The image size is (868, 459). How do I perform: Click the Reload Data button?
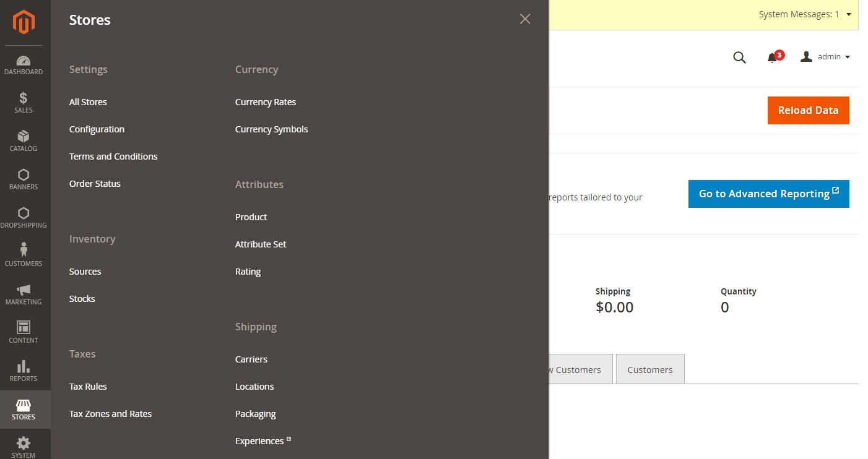point(808,110)
